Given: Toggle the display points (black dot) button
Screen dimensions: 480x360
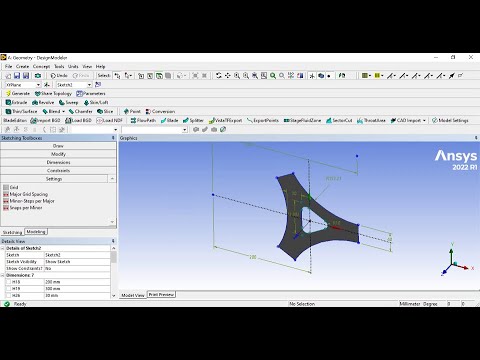Looking at the screenshot, I should coord(329,76).
